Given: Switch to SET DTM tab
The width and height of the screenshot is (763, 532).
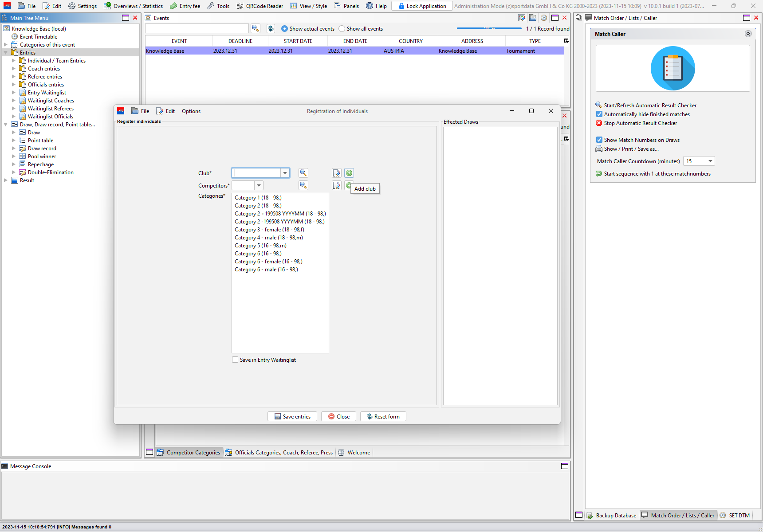Looking at the screenshot, I should tap(735, 515).
